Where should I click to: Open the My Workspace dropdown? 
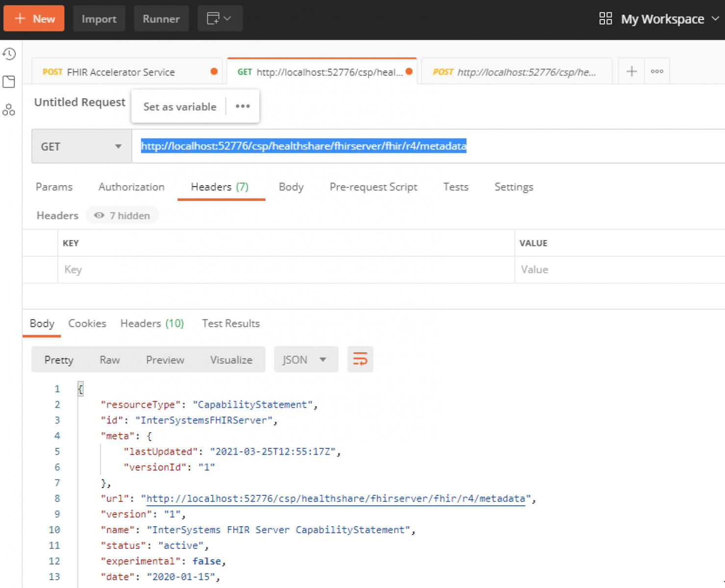pyautogui.click(x=660, y=19)
